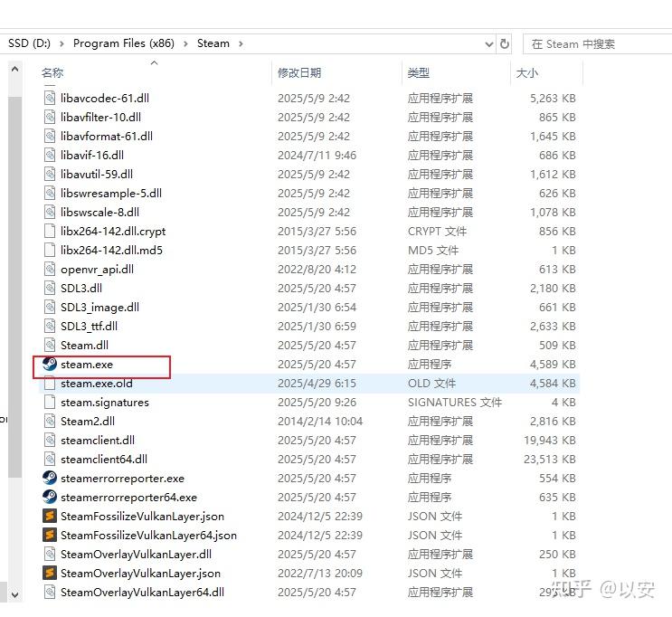Expand the chevron after Steam in path
The width and height of the screenshot is (672, 617).
coord(241,43)
